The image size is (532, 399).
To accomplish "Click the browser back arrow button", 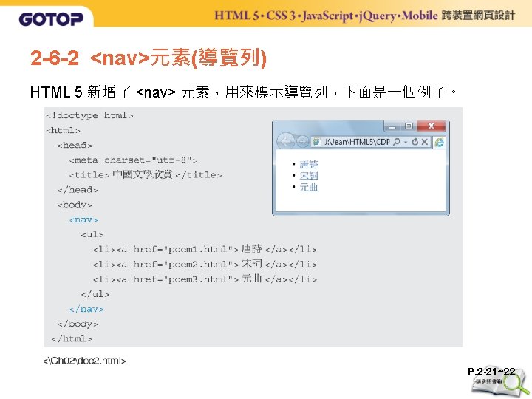I will [286, 141].
